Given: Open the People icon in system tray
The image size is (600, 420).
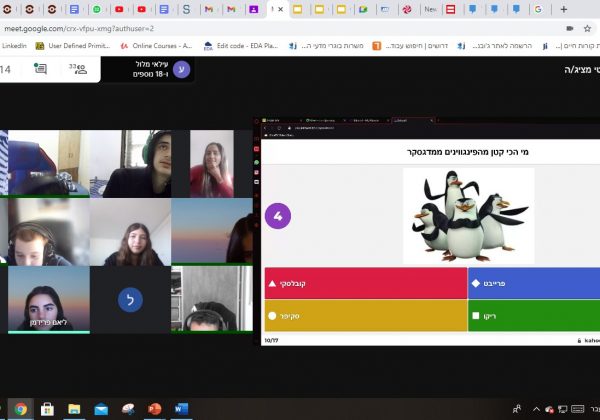Looking at the screenshot, I should (517, 409).
